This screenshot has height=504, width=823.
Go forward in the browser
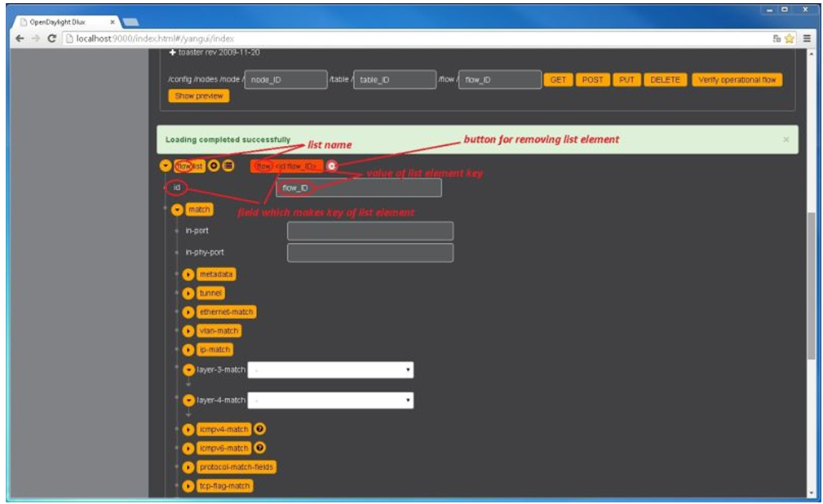click(x=36, y=38)
